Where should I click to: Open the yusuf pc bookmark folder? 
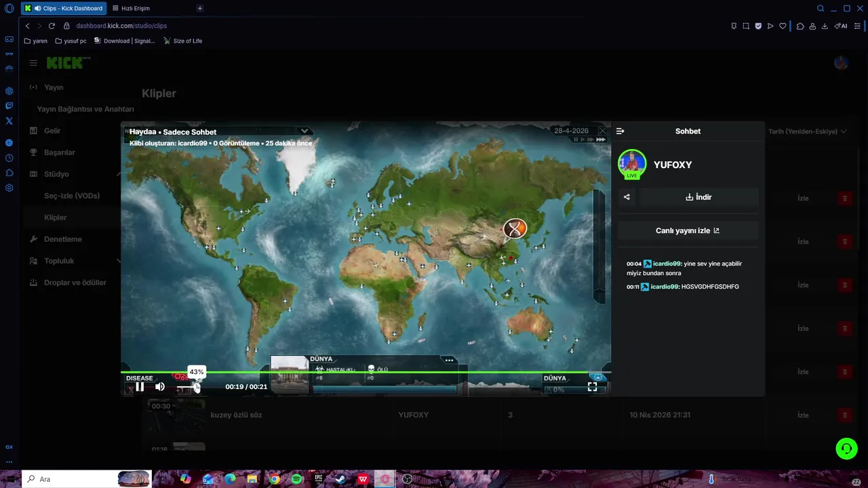coord(71,41)
